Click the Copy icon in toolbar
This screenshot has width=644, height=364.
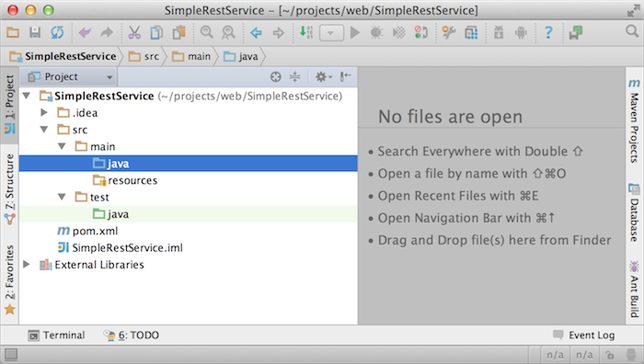[x=156, y=32]
